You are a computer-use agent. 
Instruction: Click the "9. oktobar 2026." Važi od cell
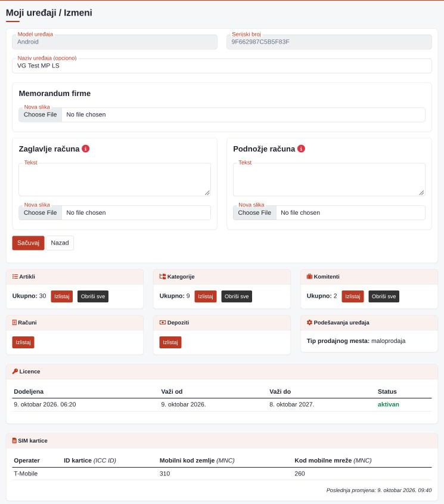[x=184, y=404]
